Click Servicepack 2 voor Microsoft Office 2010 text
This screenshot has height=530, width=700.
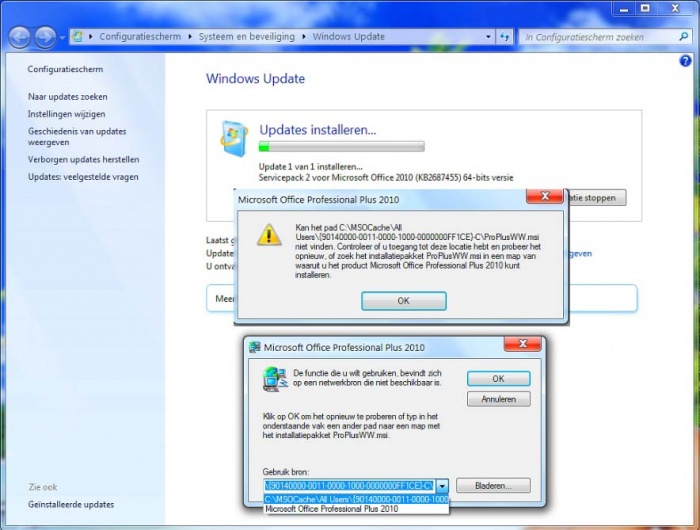tap(386, 178)
